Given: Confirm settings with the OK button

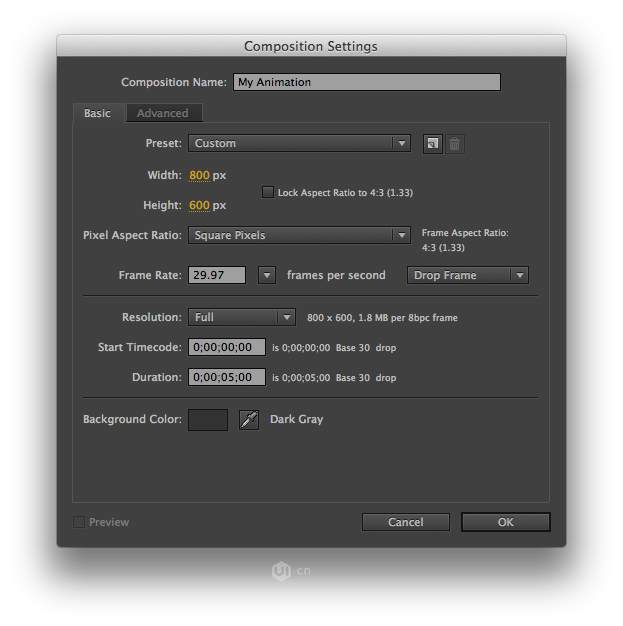Looking at the screenshot, I should pos(506,522).
